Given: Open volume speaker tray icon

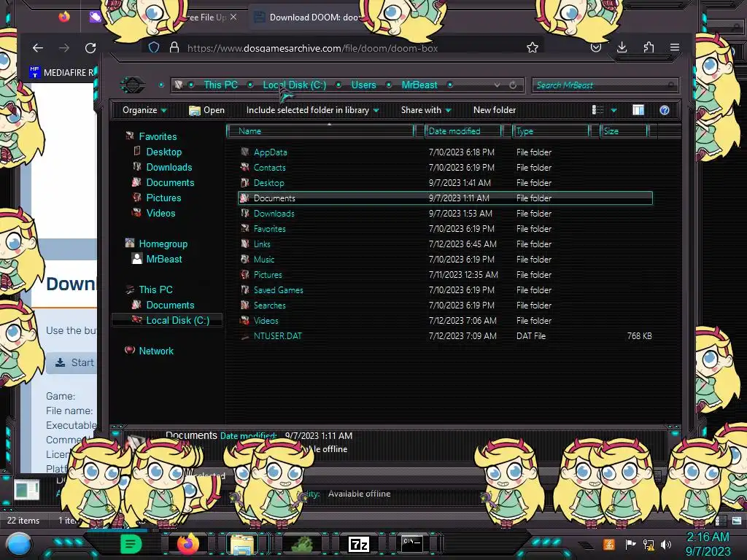Looking at the screenshot, I should (666, 544).
